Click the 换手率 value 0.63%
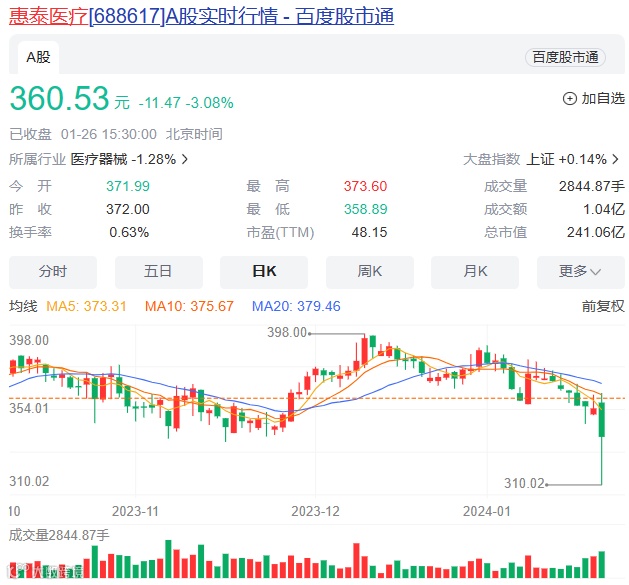629x585 pixels. 129,232
